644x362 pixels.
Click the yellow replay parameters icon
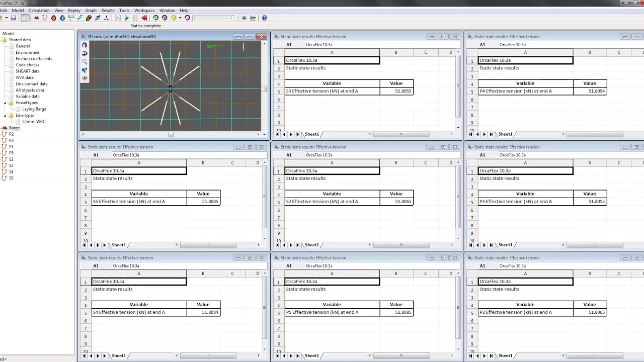(x=174, y=18)
